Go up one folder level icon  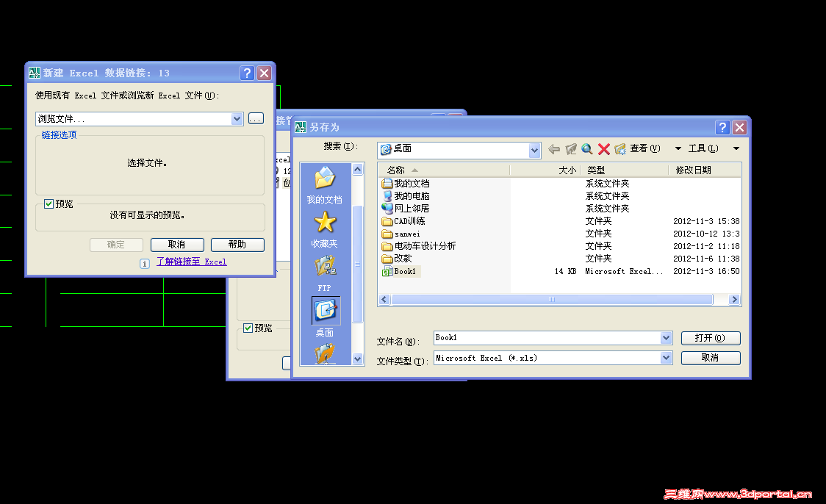[570, 149]
